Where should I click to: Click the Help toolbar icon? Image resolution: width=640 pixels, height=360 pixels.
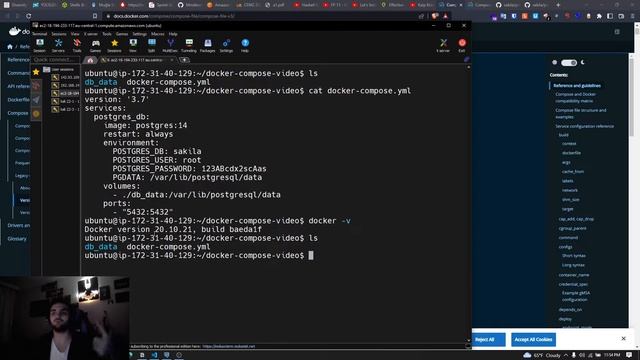point(245,45)
